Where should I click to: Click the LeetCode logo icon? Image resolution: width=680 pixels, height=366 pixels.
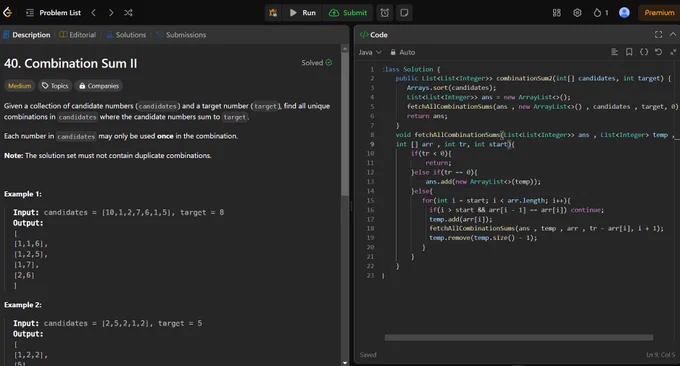click(x=7, y=13)
